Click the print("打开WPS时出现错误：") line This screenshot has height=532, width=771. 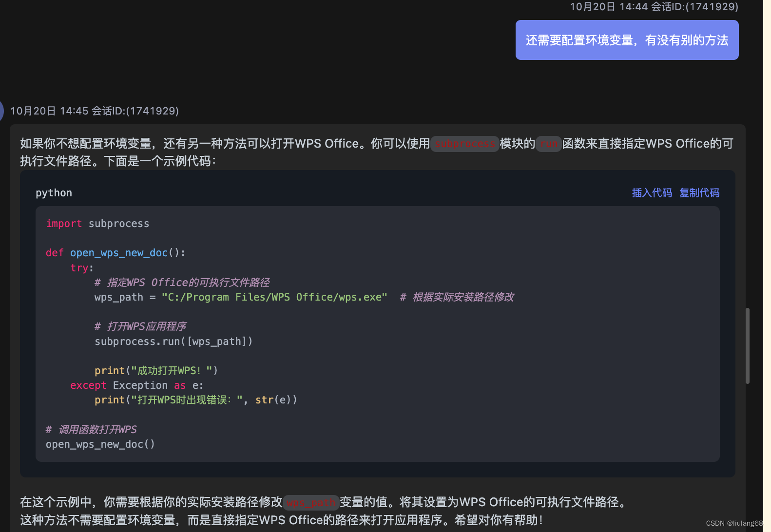pyautogui.click(x=196, y=400)
